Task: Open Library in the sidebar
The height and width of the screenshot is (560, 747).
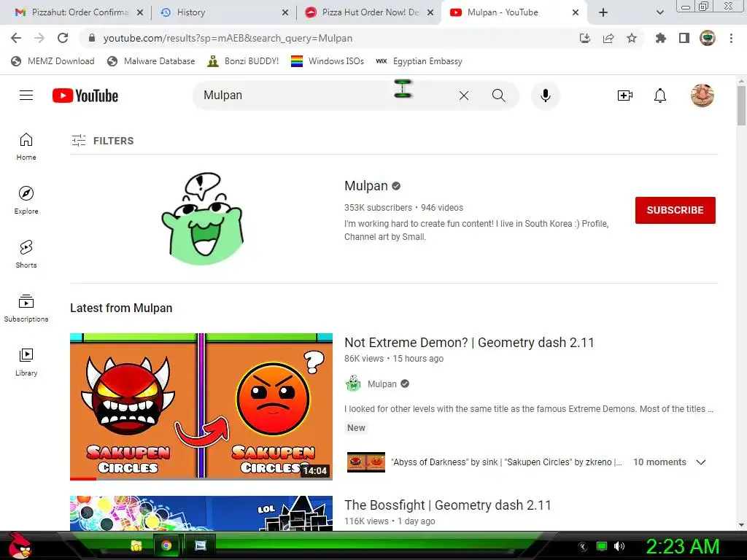Action: 26,362
